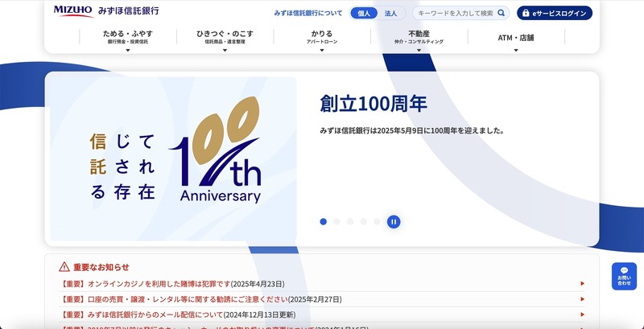This screenshot has width=644, height=329.
Task: Click arrow beside mail delivery notice
Action: click(582, 314)
